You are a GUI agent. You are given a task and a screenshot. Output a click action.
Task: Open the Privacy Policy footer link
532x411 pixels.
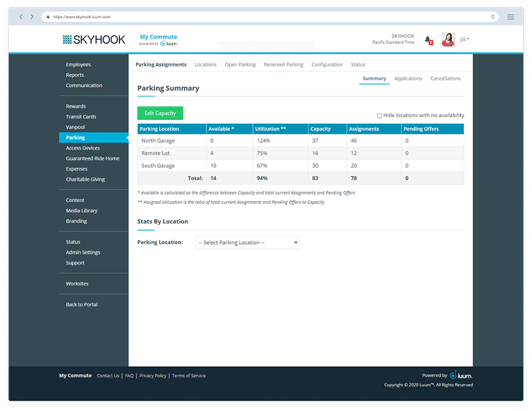(153, 376)
